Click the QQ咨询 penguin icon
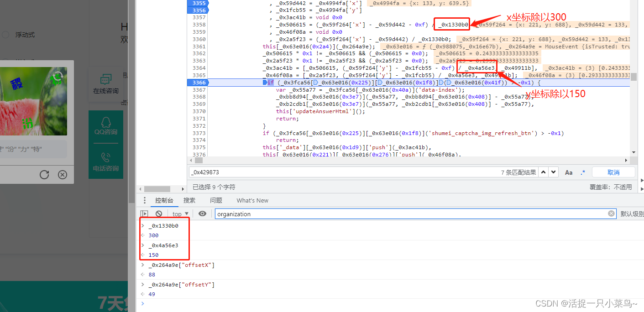 [106, 122]
